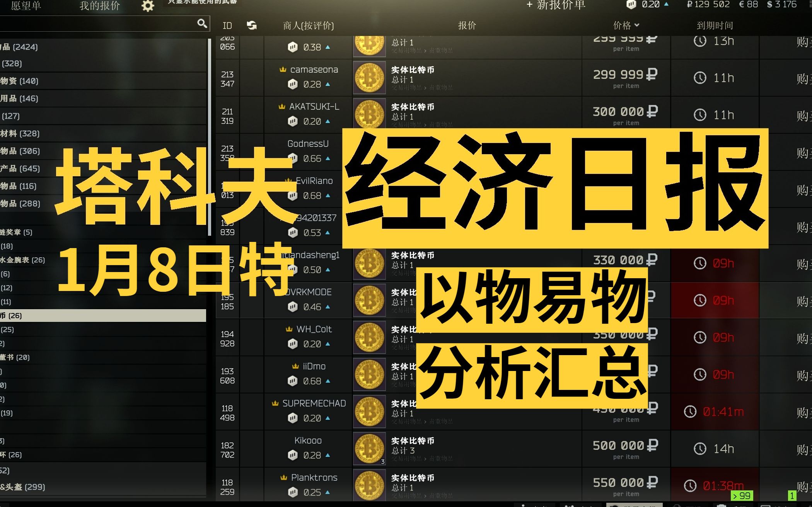The width and height of the screenshot is (812, 507).
Task: Click ruble icon on 500 000 price
Action: pyautogui.click(x=652, y=445)
